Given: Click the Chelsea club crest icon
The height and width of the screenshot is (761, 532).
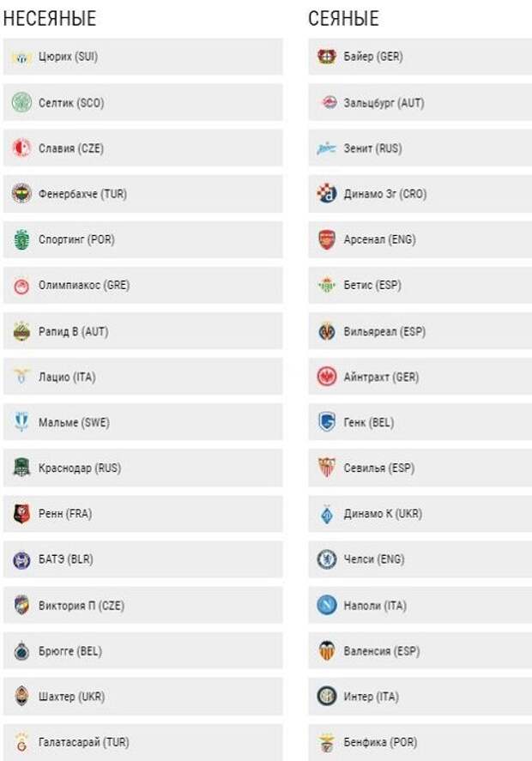Looking at the screenshot, I should pyautogui.click(x=327, y=559).
